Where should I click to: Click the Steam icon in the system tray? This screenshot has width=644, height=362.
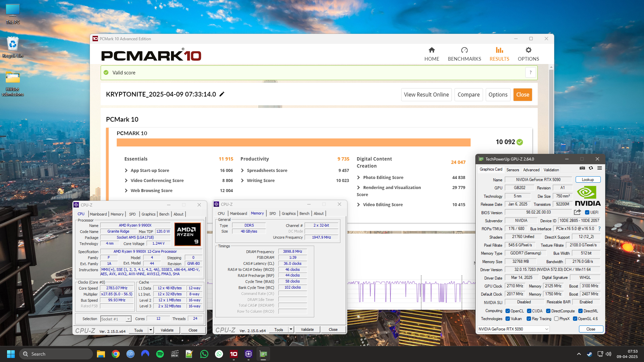click(x=589, y=354)
